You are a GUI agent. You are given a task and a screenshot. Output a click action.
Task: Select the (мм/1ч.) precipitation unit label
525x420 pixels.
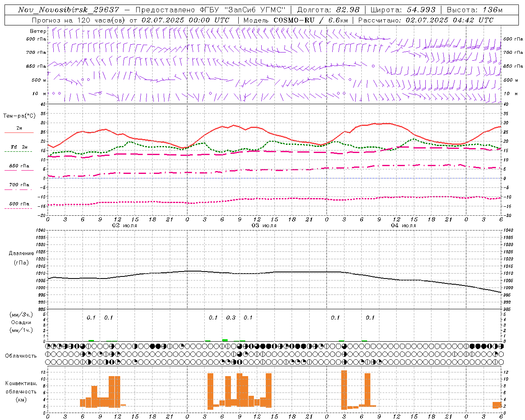(x=21, y=330)
